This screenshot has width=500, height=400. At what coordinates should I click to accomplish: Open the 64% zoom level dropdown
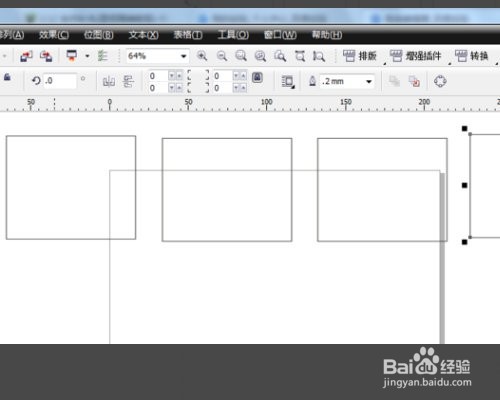(183, 56)
